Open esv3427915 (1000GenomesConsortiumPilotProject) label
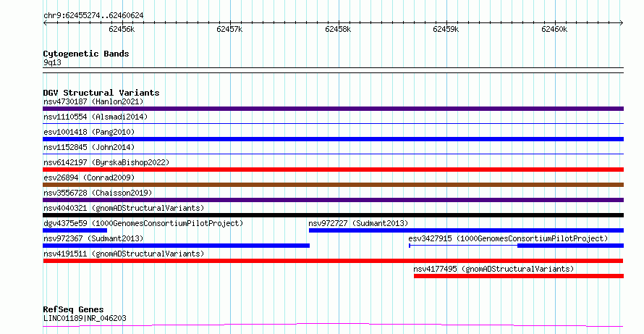The height and width of the screenshot is (334, 644). point(508,238)
